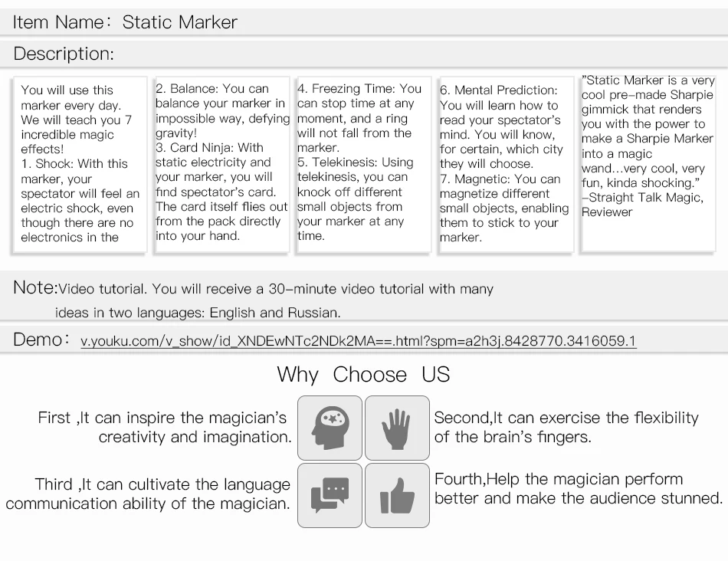The width and height of the screenshot is (728, 561).
Task: Click 'Fourth, Help the magician perform' text
Action: [559, 479]
